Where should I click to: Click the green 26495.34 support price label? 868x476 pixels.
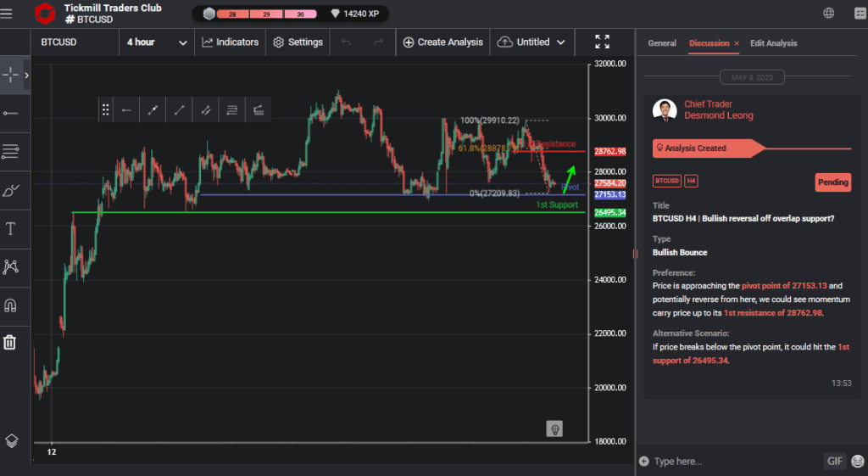point(610,213)
